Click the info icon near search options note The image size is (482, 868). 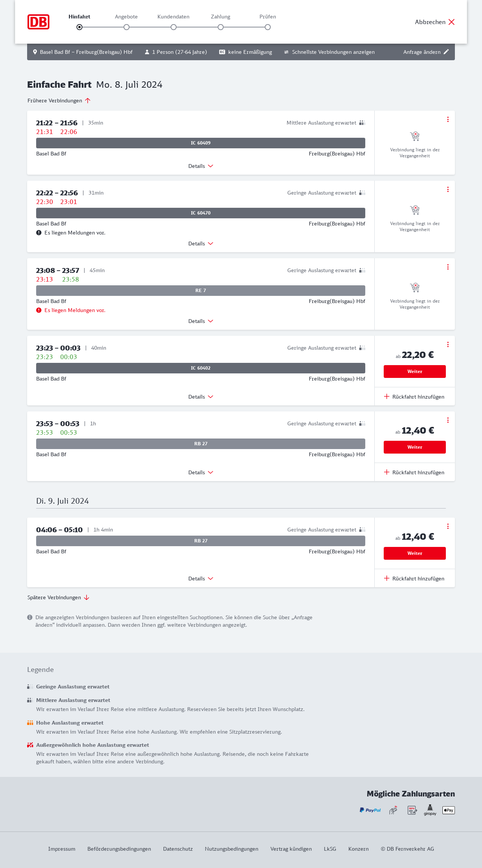[x=30, y=617]
